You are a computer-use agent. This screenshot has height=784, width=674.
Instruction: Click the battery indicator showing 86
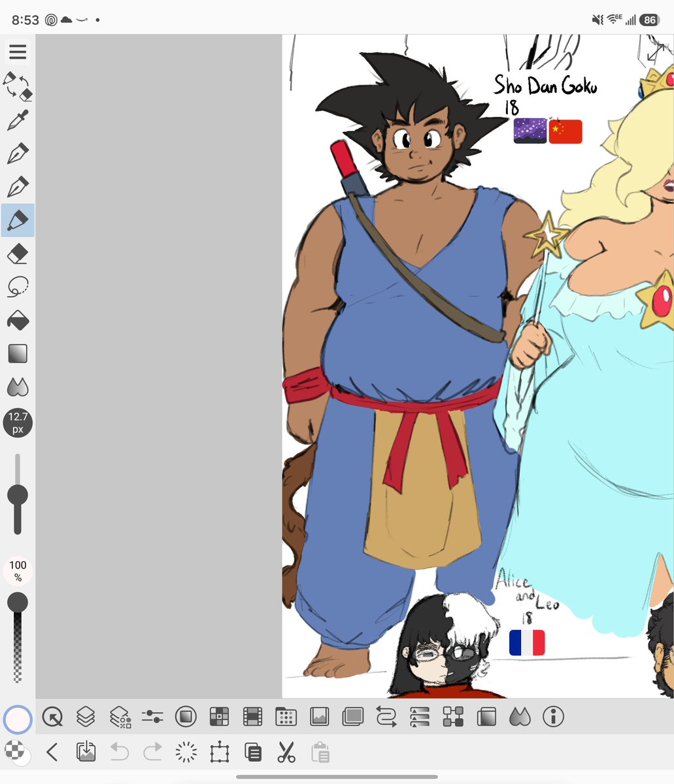click(x=649, y=20)
